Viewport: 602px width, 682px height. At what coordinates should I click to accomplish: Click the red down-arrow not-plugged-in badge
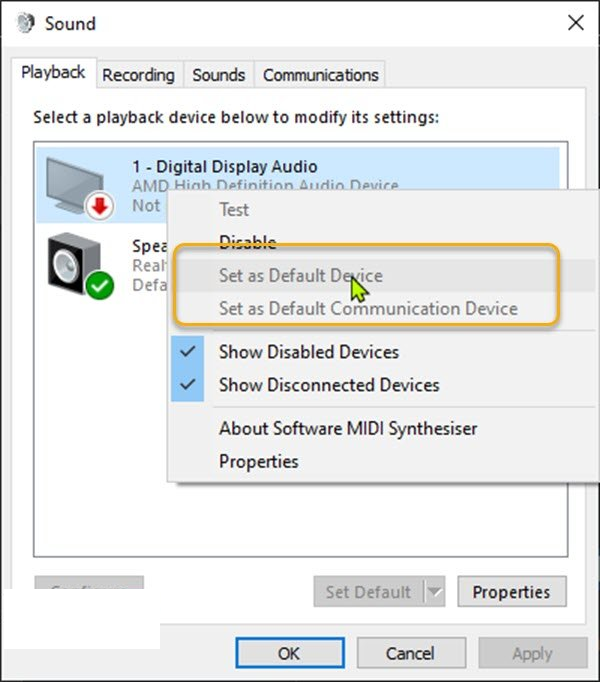click(100, 206)
